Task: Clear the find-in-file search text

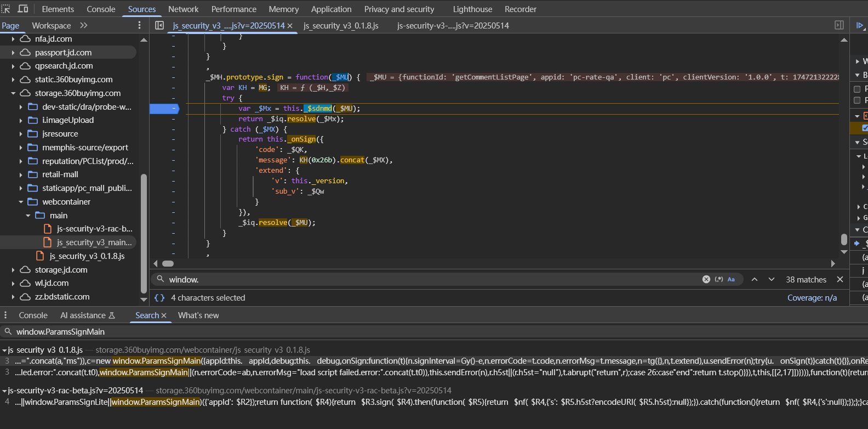Action: [x=706, y=279]
